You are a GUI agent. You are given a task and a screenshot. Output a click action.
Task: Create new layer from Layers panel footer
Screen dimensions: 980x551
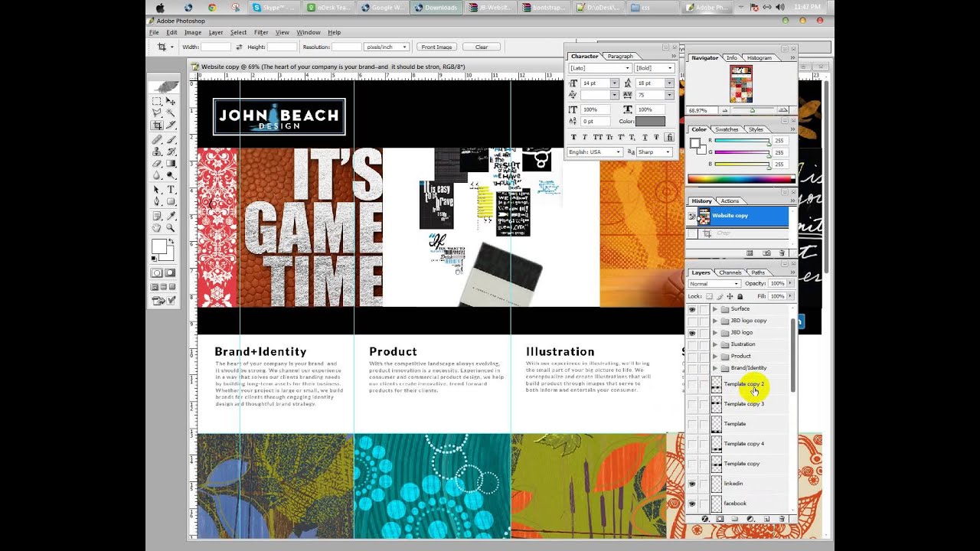pos(766,519)
